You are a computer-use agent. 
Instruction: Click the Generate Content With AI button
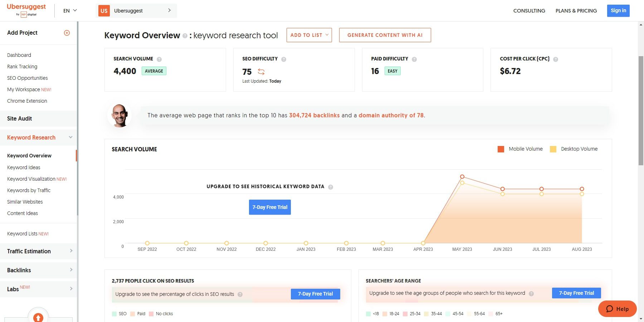point(385,35)
